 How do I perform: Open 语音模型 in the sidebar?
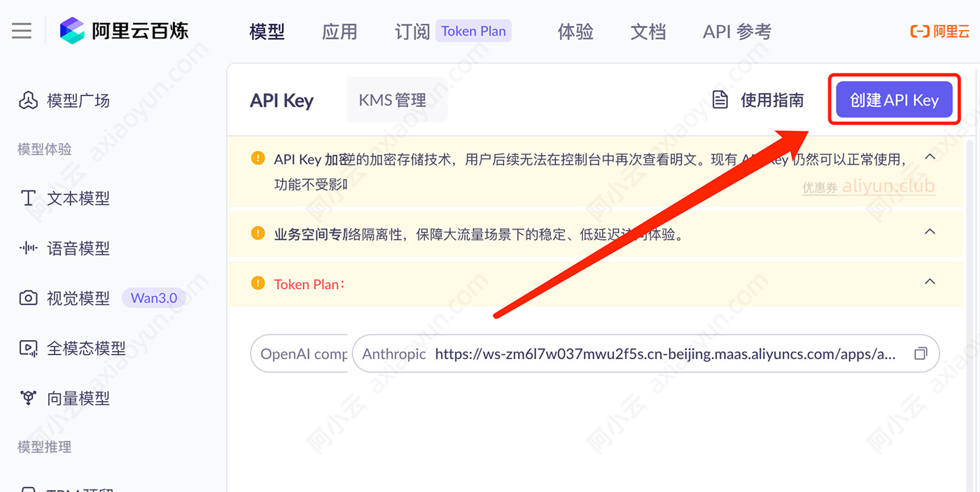78,248
